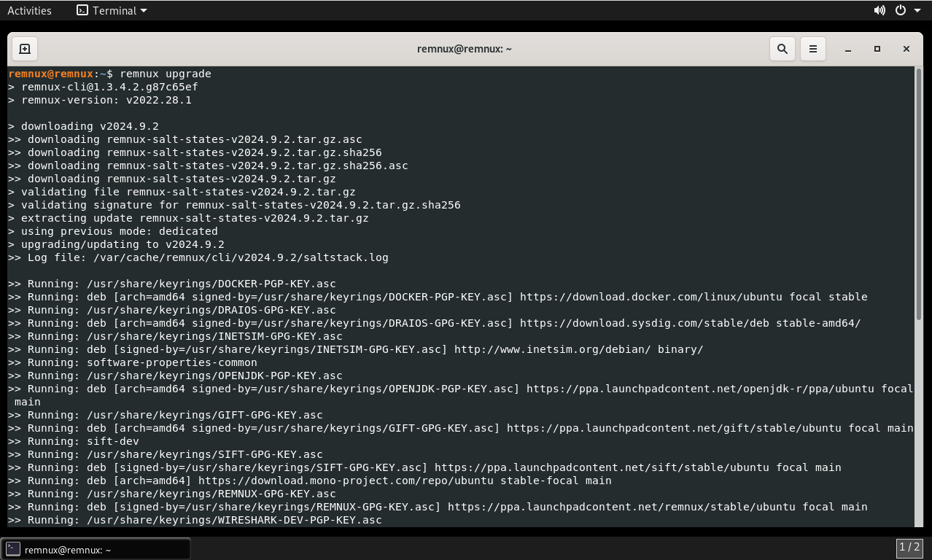Click the 1 / 2 workspace indicator
The width and height of the screenshot is (932, 560).
909,548
